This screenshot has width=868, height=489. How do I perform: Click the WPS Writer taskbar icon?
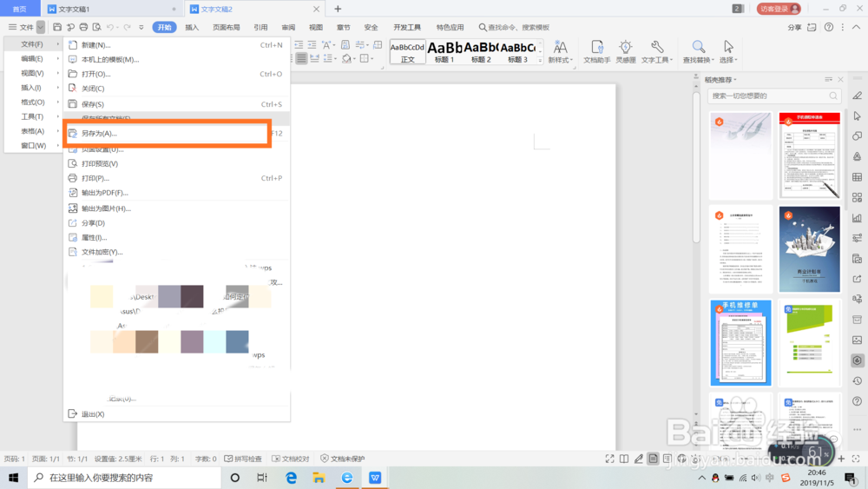pos(375,478)
